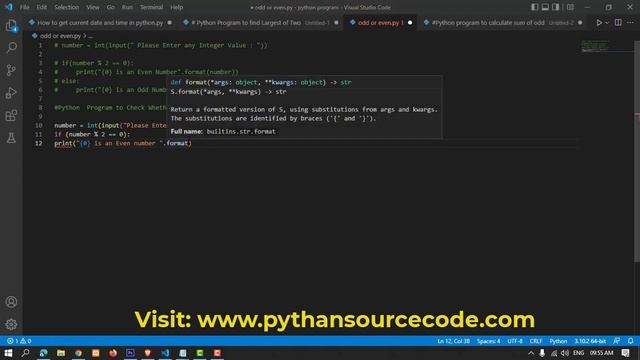
Task: Go to line via 'Ln 12, Col 38' status
Action: 453,341
